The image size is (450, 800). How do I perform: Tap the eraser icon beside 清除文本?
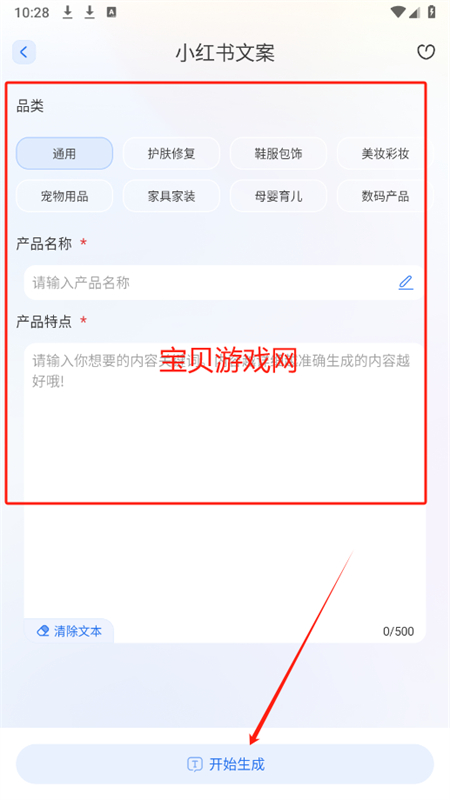pos(43,631)
